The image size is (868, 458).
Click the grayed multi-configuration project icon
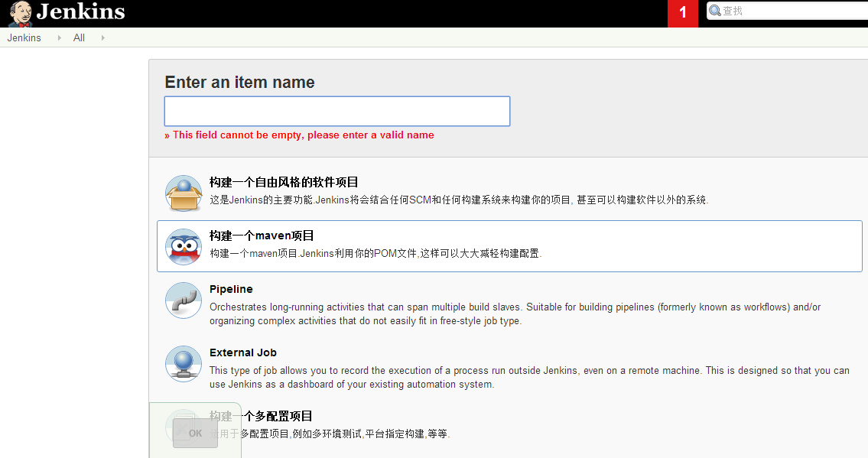point(183,424)
